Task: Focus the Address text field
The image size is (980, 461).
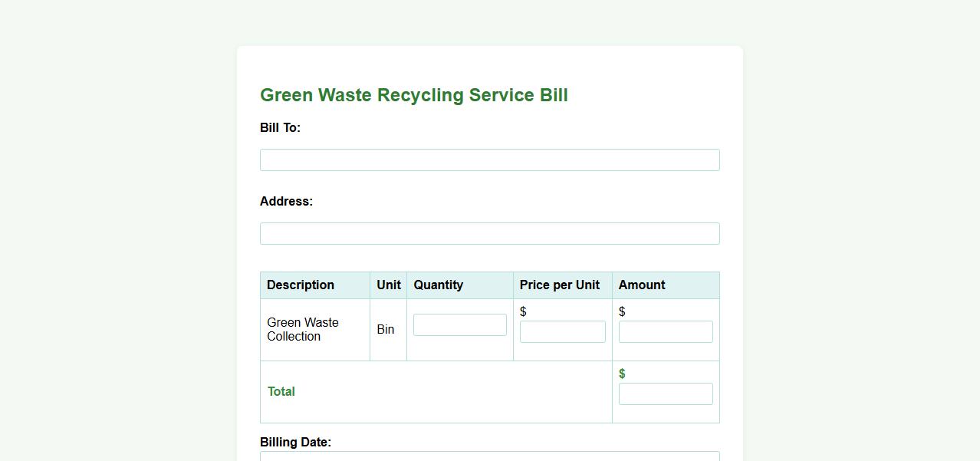Action: click(x=489, y=233)
